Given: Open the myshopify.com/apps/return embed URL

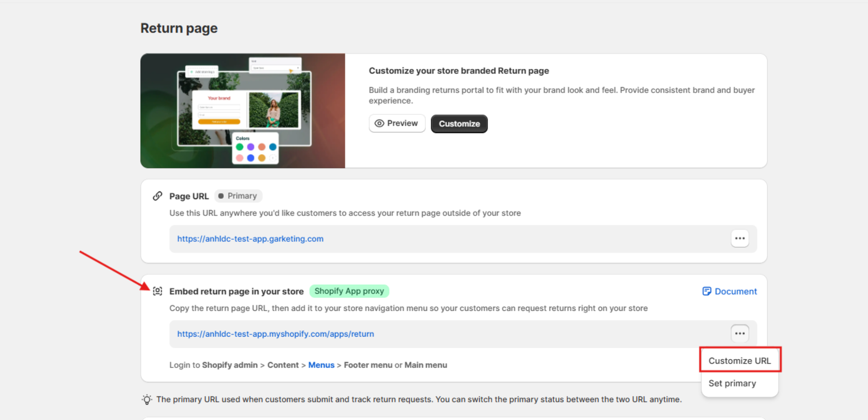Looking at the screenshot, I should [x=275, y=334].
